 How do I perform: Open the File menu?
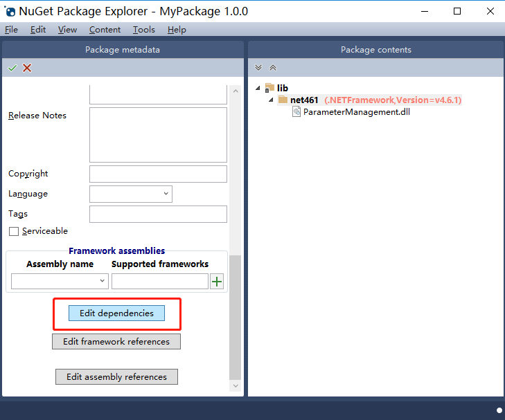11,30
